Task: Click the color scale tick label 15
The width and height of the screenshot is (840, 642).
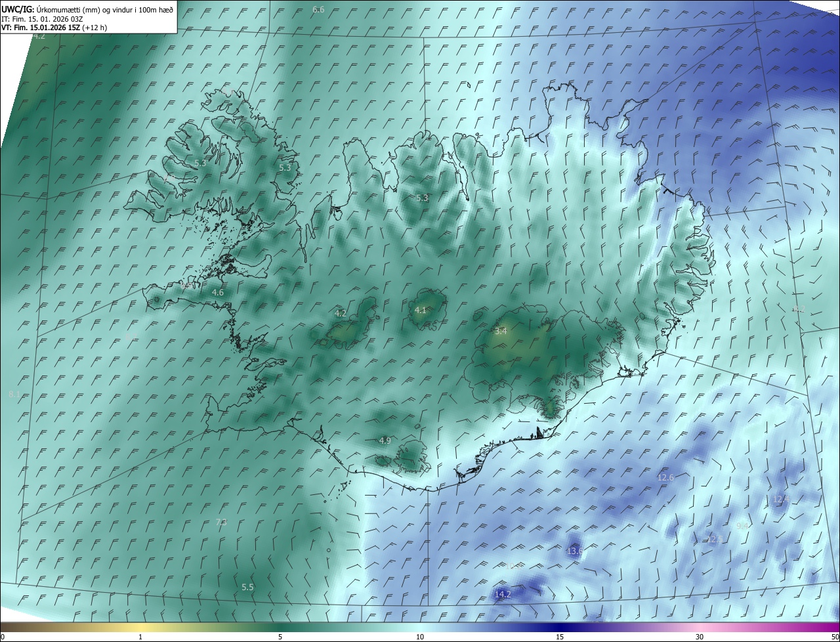Action: pyautogui.click(x=560, y=637)
